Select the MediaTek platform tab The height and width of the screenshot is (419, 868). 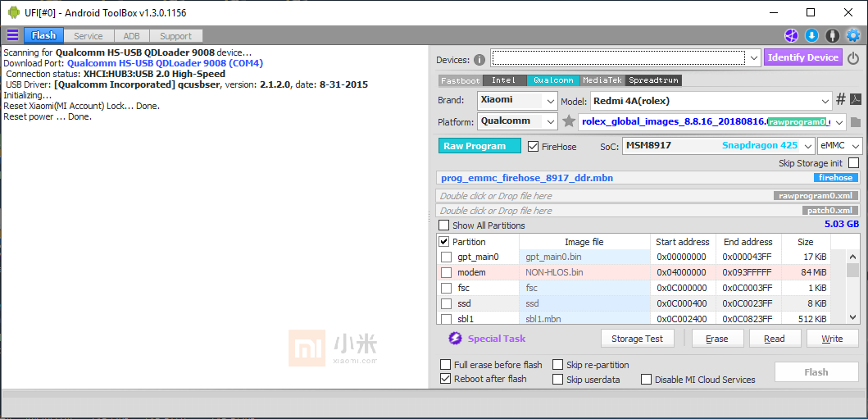coord(602,80)
